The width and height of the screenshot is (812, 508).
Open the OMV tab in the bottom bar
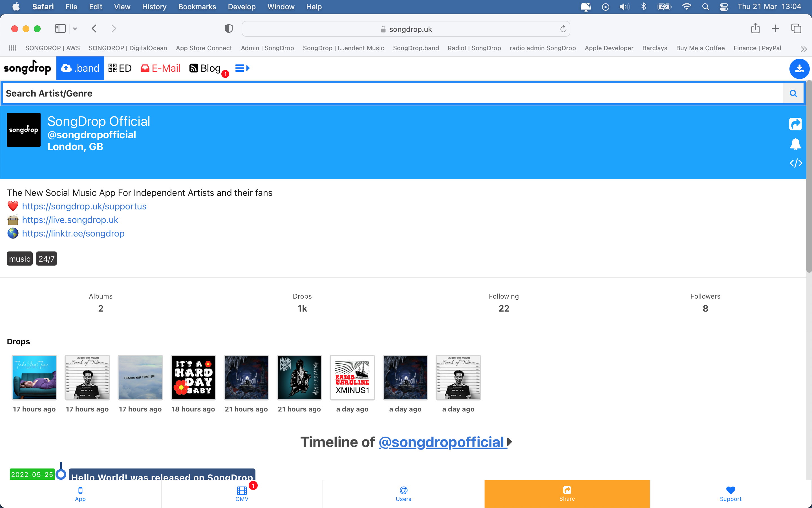[242, 494]
